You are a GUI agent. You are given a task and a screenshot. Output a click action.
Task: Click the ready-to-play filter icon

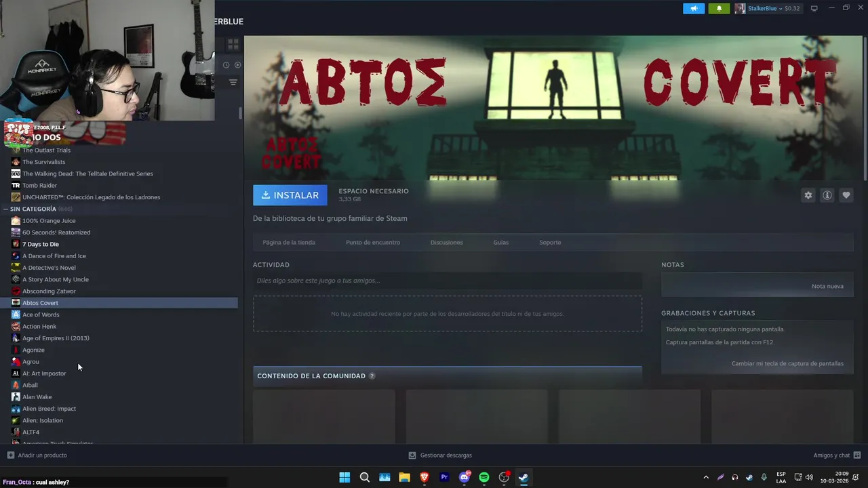(237, 65)
